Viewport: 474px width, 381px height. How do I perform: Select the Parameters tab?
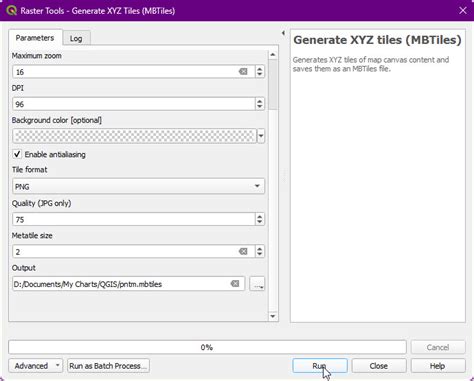pyautogui.click(x=35, y=38)
